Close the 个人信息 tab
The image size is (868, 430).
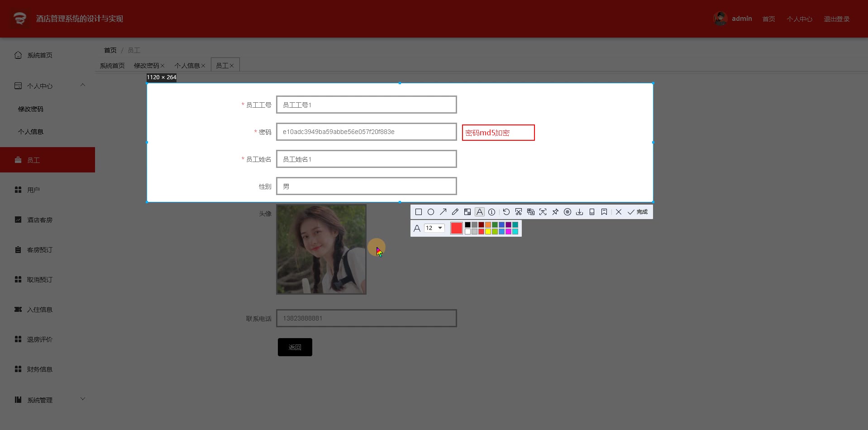point(203,66)
